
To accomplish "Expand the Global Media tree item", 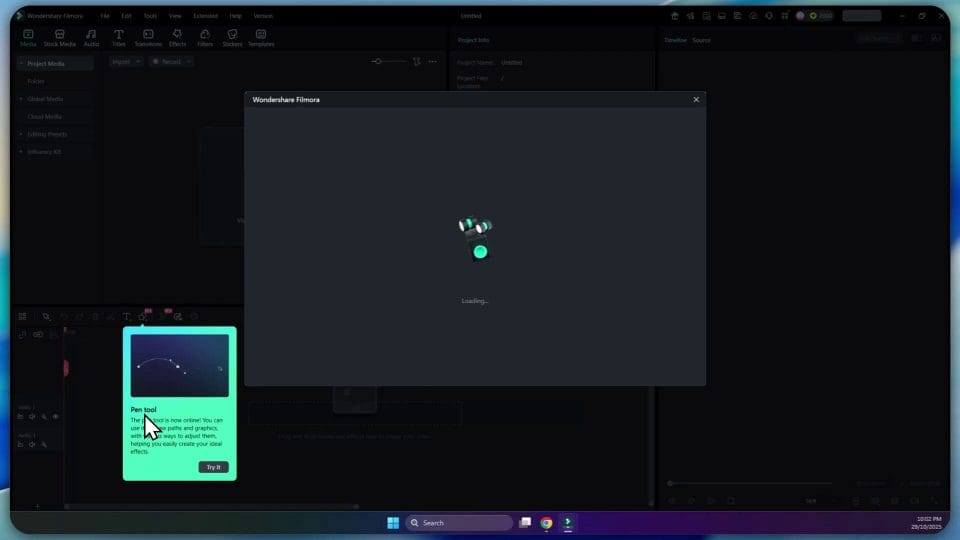I will click(21, 99).
